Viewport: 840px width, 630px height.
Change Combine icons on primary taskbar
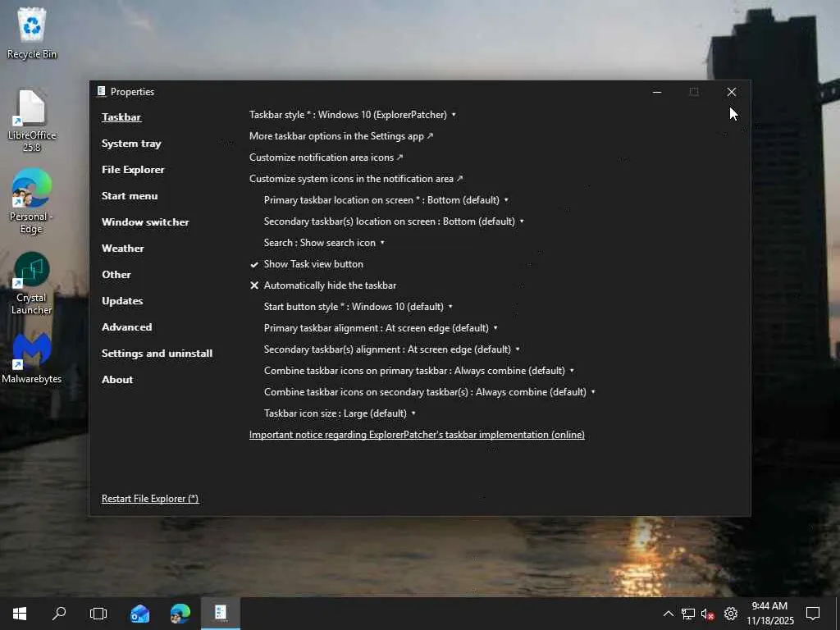(419, 371)
